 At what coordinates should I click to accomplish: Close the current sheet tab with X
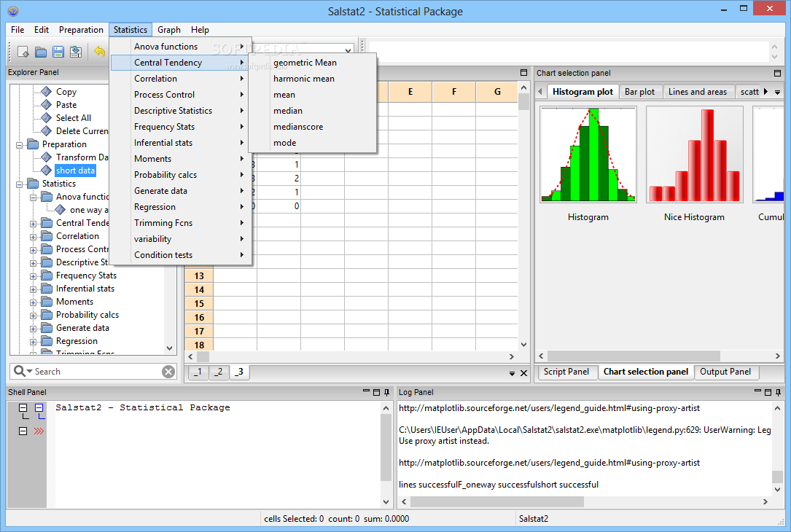(523, 373)
